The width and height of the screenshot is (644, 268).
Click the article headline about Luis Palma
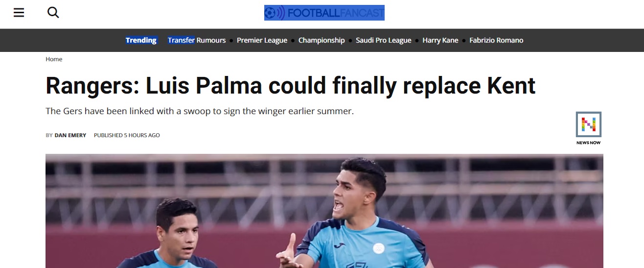pyautogui.click(x=291, y=86)
